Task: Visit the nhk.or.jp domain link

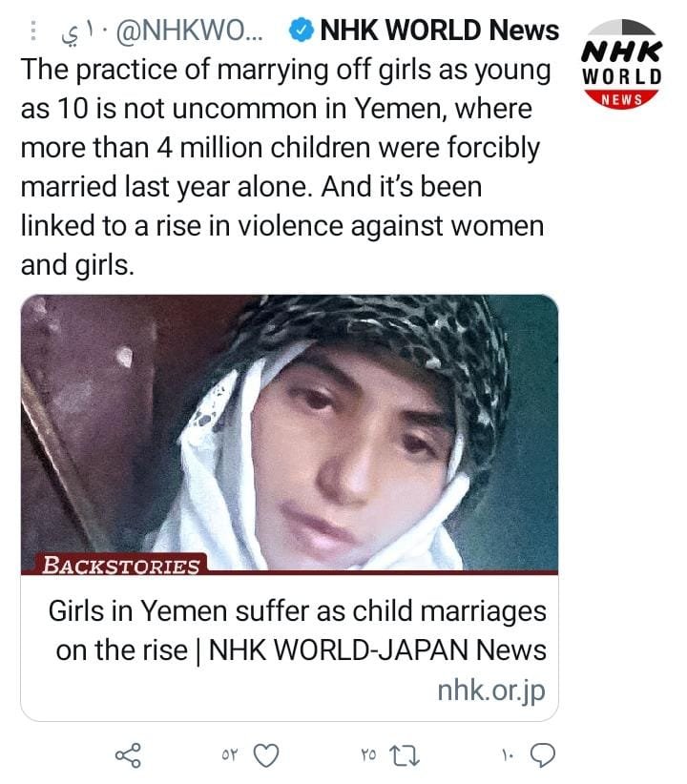Action: tap(490, 691)
